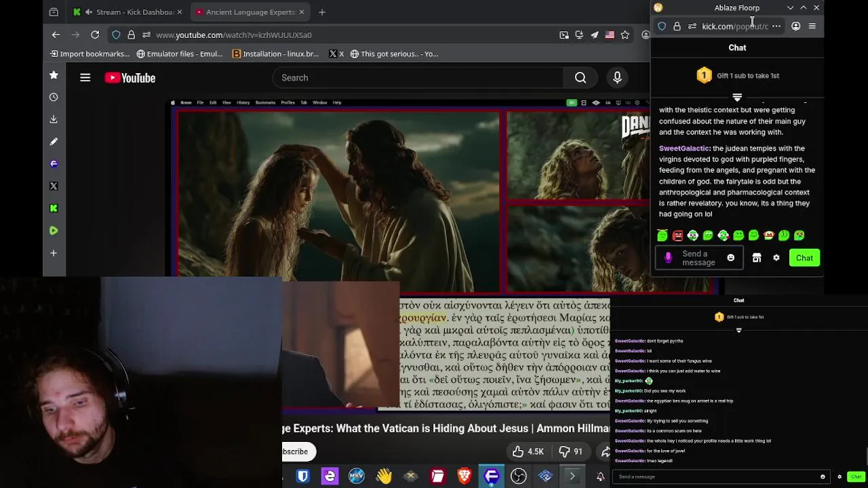Viewport: 868px width, 488px height.
Task: Open Window menu in the video
Action: (x=319, y=102)
